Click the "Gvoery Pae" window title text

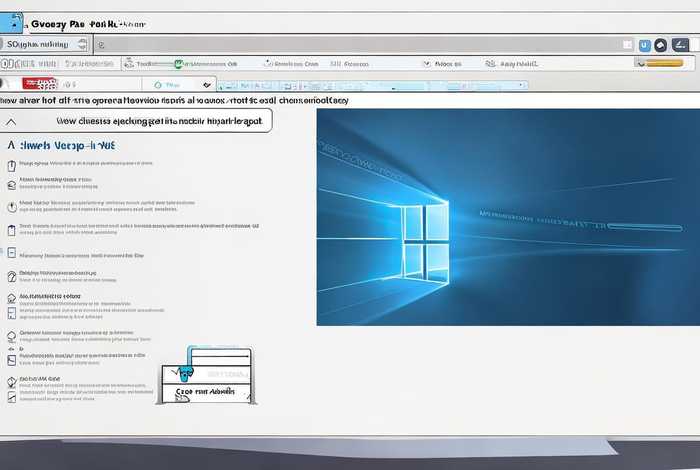(x=58, y=24)
